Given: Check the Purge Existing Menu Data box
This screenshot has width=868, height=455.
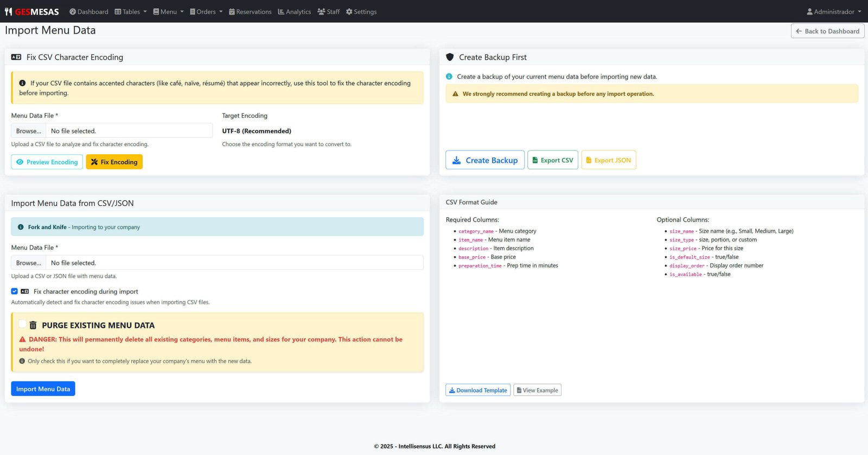Looking at the screenshot, I should click(22, 324).
